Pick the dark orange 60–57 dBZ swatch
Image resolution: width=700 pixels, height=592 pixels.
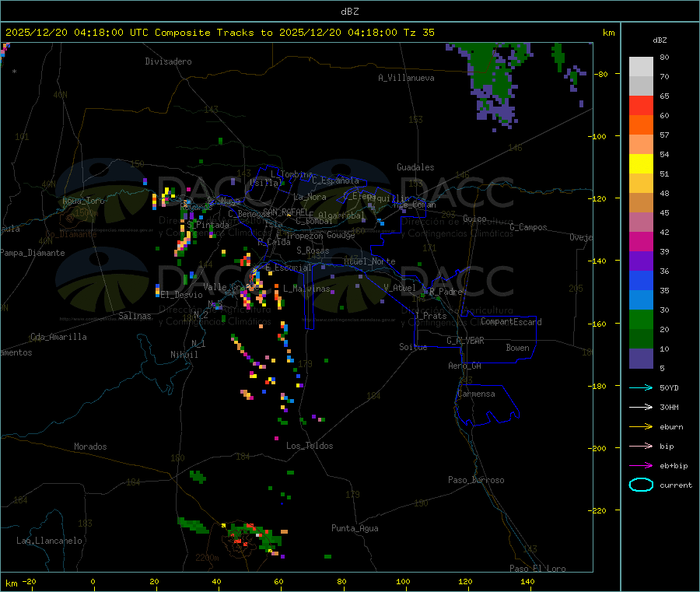coord(641,125)
